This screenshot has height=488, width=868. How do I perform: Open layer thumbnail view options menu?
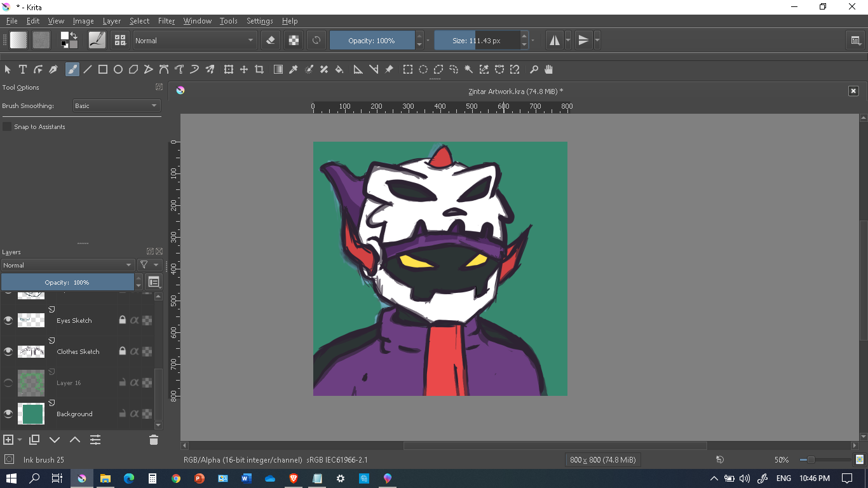pyautogui.click(x=154, y=282)
